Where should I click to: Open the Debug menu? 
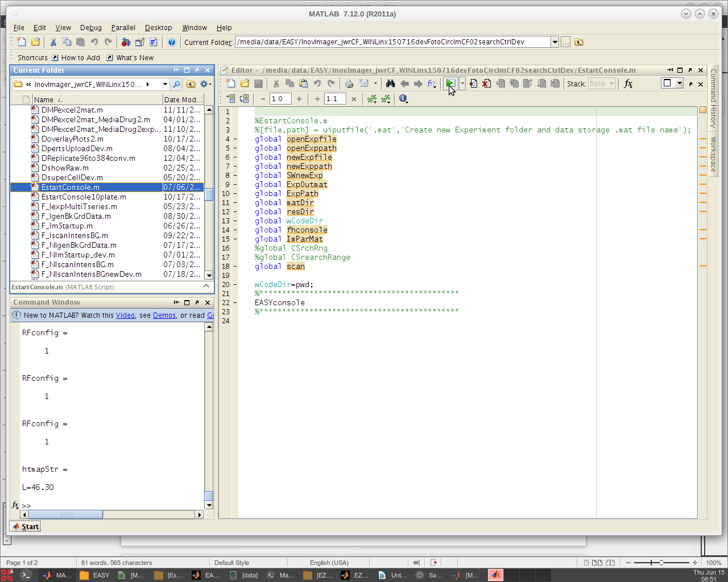pyautogui.click(x=90, y=27)
